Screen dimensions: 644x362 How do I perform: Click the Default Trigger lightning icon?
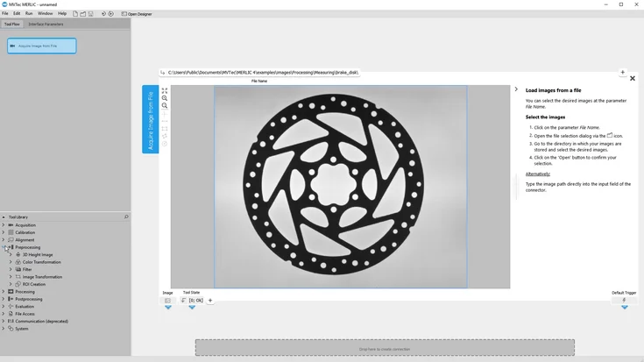[624, 300]
